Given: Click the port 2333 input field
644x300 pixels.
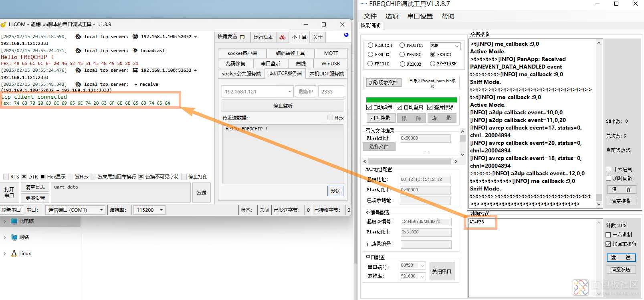Looking at the screenshot, I should coord(331,91).
